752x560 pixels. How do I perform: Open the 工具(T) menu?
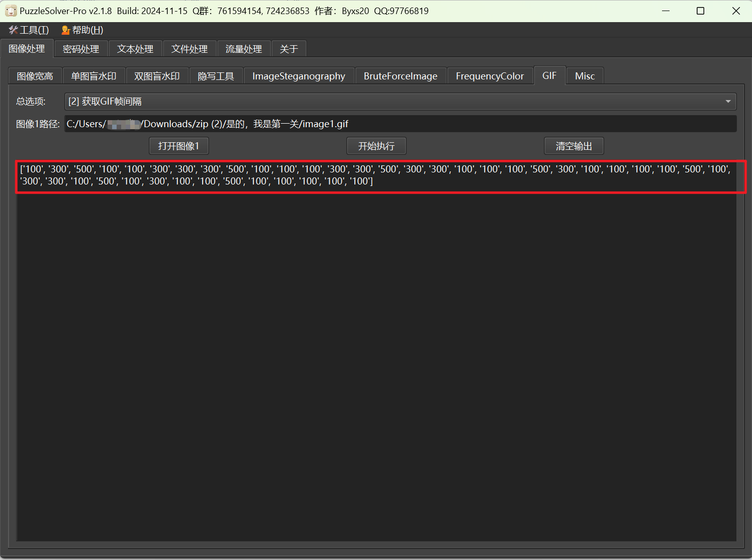(29, 30)
